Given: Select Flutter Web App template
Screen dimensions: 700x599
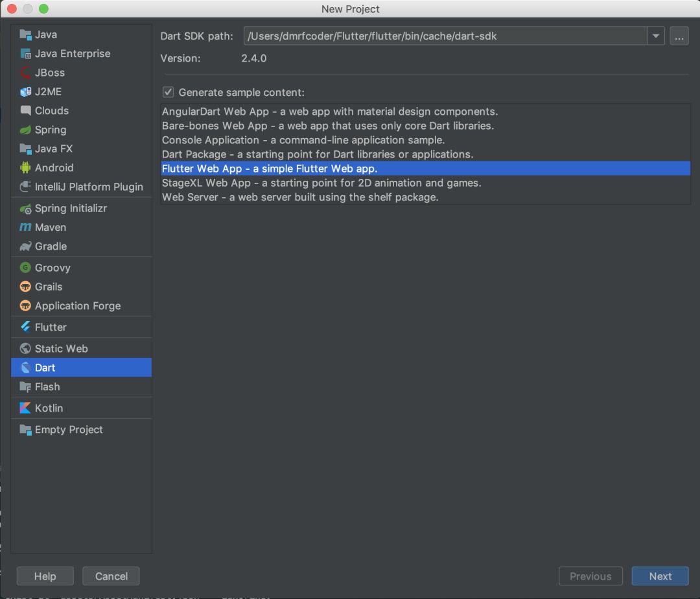Looking at the screenshot, I should (425, 169).
